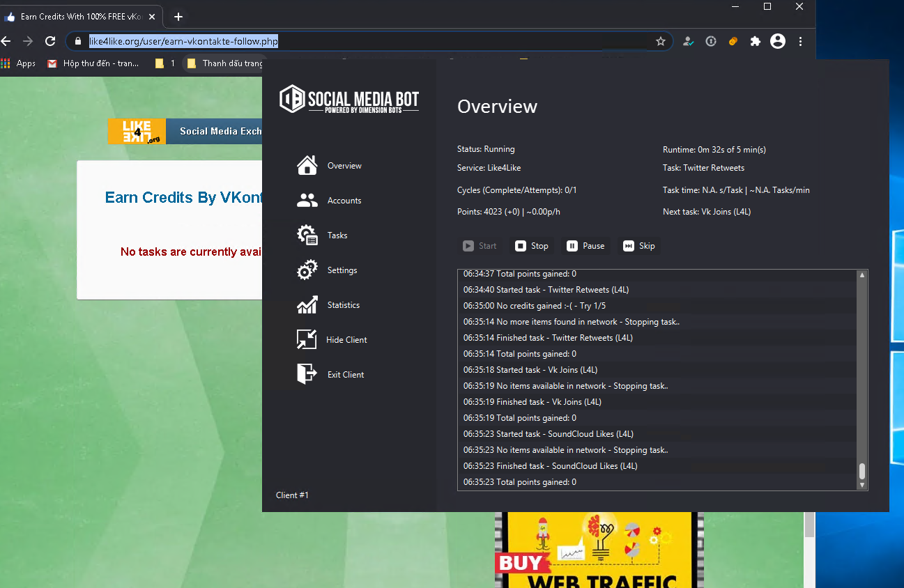Skip to the next task
Viewport: 904px width, 588px height.
(x=639, y=246)
